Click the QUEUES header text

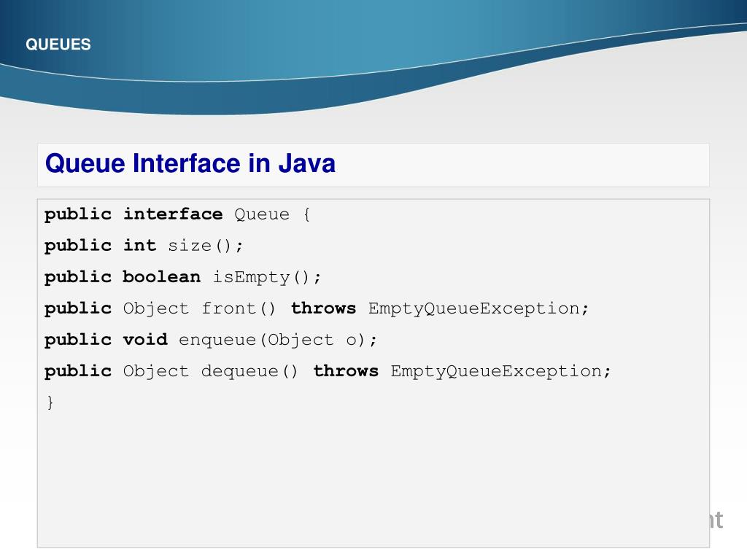58,44
